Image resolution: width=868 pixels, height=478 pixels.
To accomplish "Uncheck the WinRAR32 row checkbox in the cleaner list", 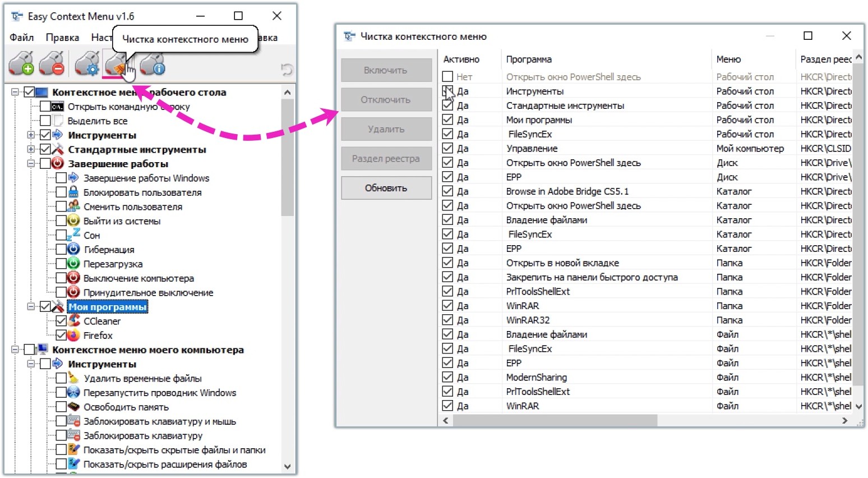I will [447, 320].
